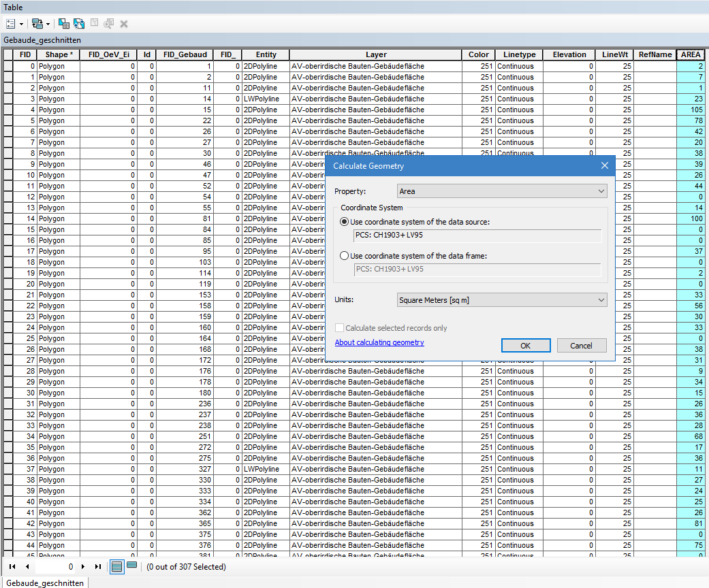Move to the next record
The image size is (709, 588).
pyautogui.click(x=83, y=566)
